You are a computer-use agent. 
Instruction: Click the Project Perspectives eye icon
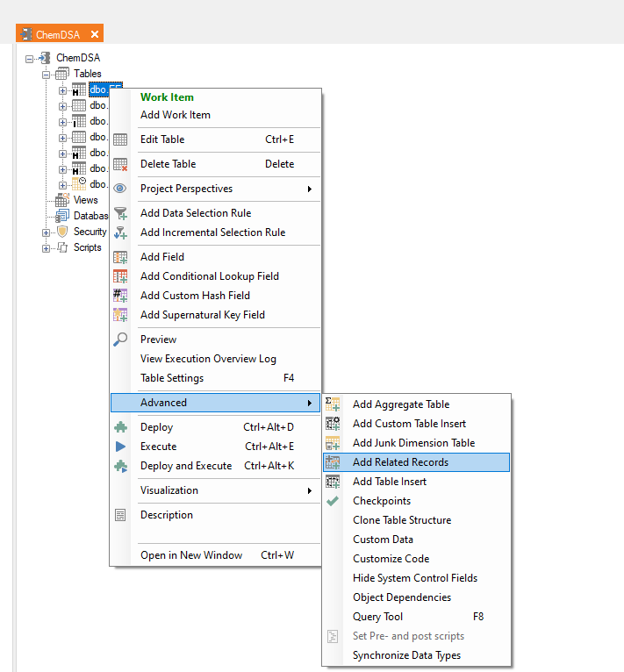(120, 188)
